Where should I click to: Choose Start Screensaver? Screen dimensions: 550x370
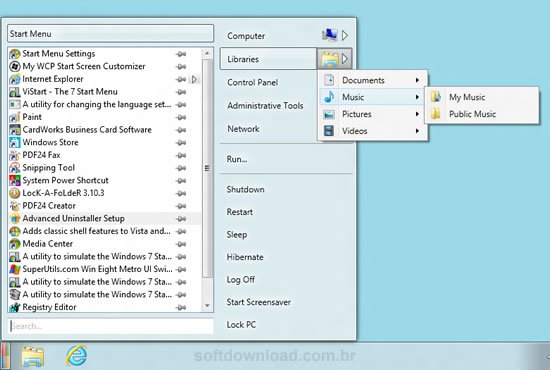(x=259, y=302)
